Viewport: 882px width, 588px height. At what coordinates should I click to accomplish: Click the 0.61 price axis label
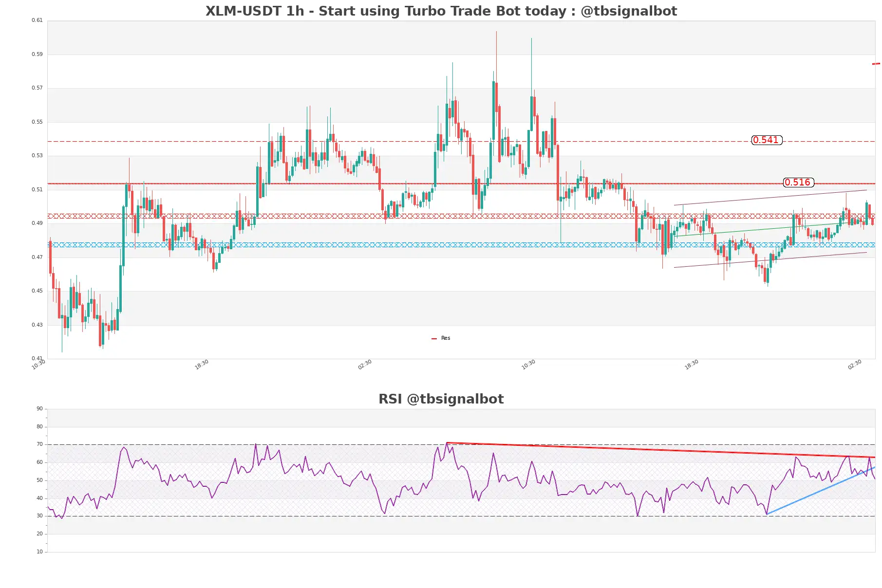coord(37,20)
